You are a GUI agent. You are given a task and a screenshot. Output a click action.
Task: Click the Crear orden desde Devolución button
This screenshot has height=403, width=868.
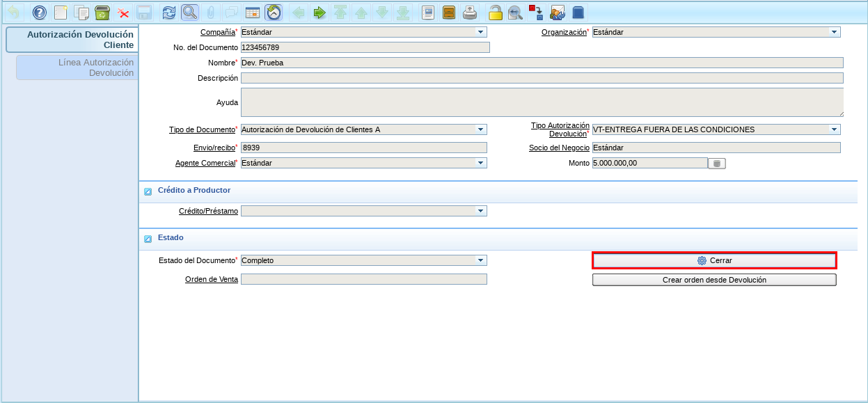pyautogui.click(x=714, y=280)
